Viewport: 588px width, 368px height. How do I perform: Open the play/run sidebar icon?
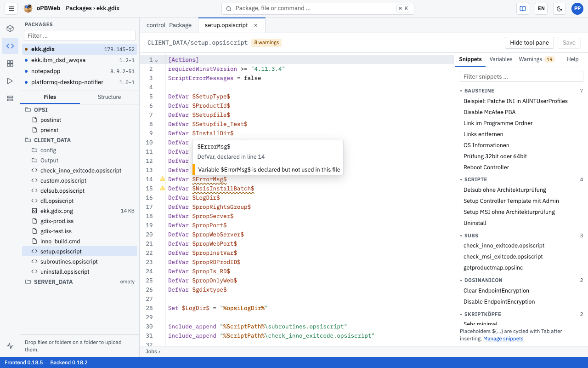(10, 81)
